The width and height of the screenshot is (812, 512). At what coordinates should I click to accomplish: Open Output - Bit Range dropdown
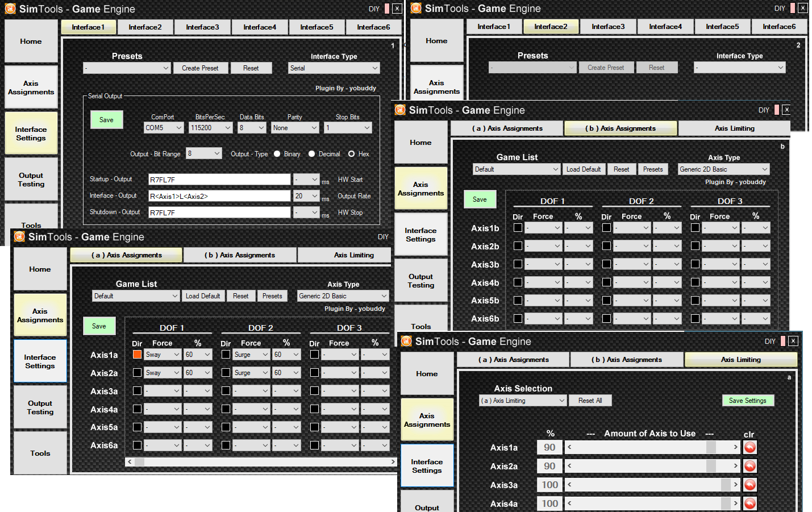pyautogui.click(x=204, y=153)
